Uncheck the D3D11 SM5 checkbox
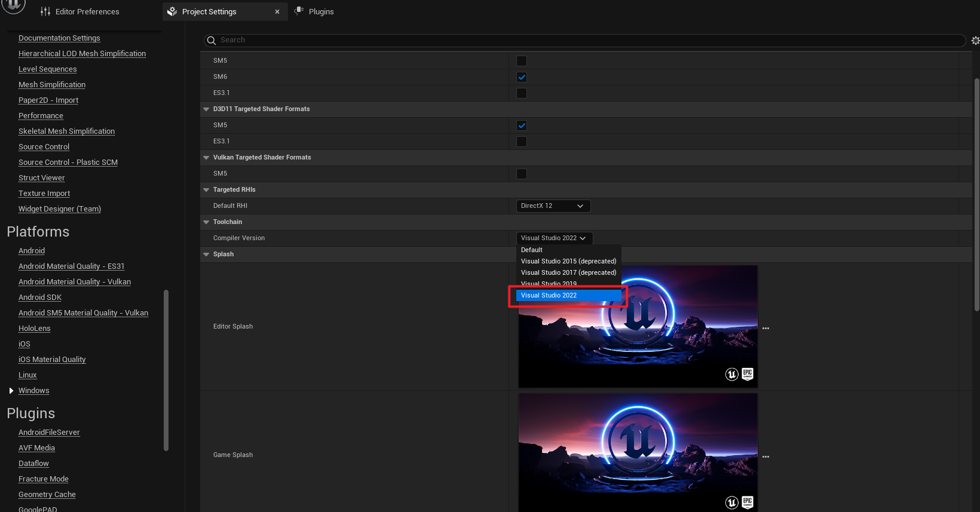 coord(522,125)
